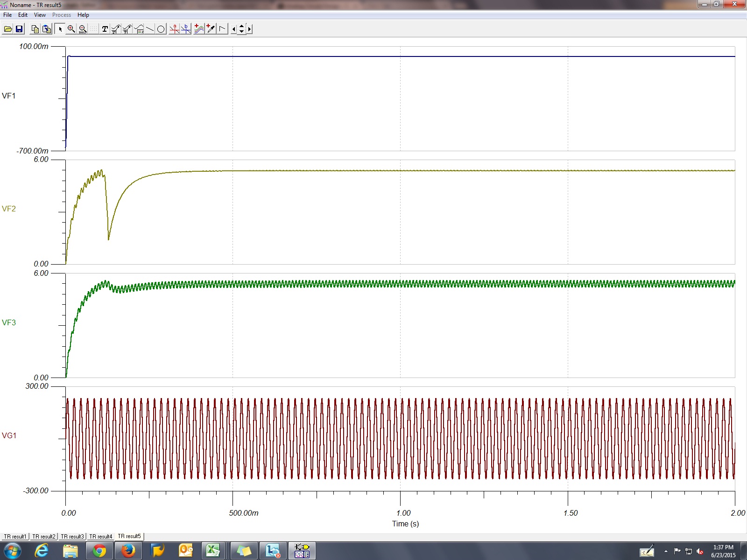Click the 1.50 time axis value

(571, 513)
